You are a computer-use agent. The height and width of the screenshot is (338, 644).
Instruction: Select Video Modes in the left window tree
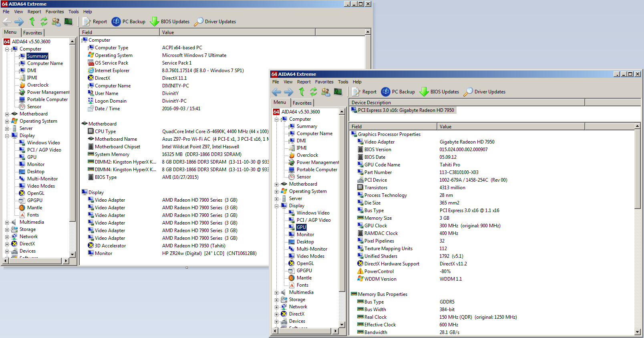coord(41,186)
